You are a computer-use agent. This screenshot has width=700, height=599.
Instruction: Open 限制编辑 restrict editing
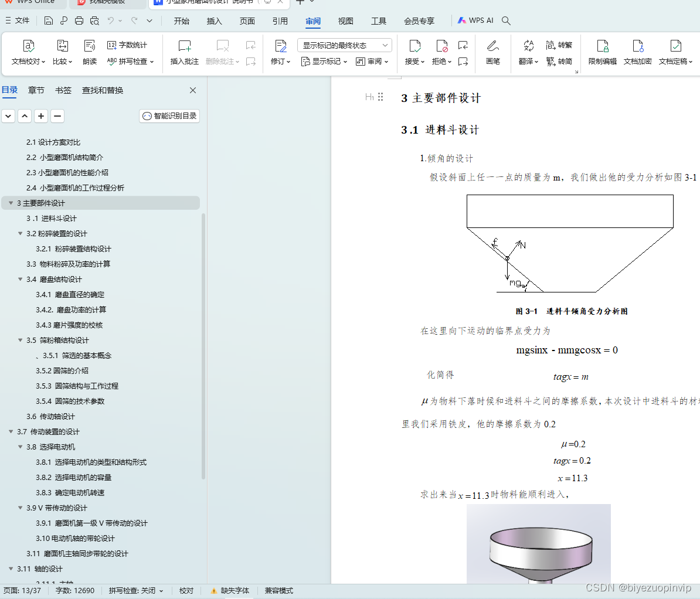point(602,53)
